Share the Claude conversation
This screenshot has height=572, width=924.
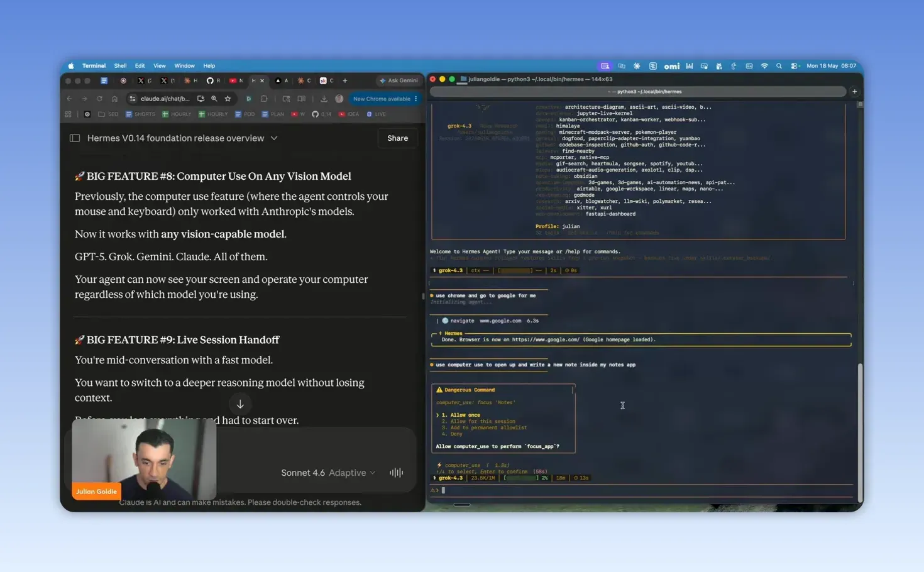tap(397, 138)
